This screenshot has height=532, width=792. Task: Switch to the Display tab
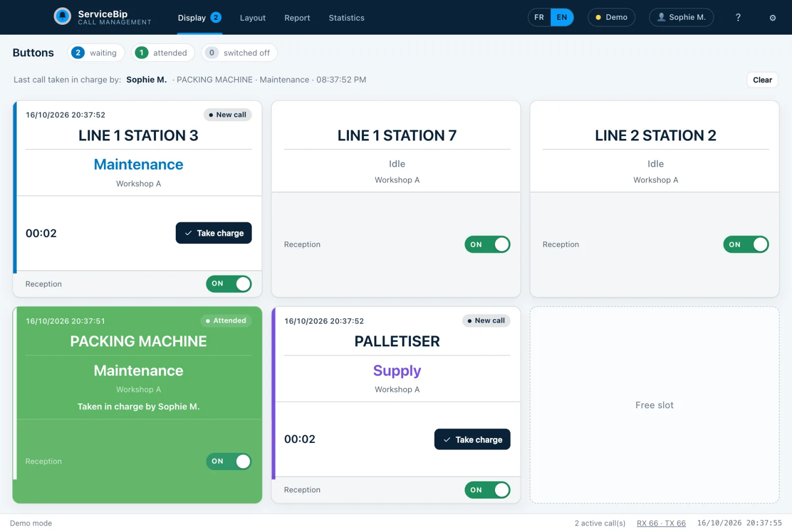pyautogui.click(x=199, y=18)
